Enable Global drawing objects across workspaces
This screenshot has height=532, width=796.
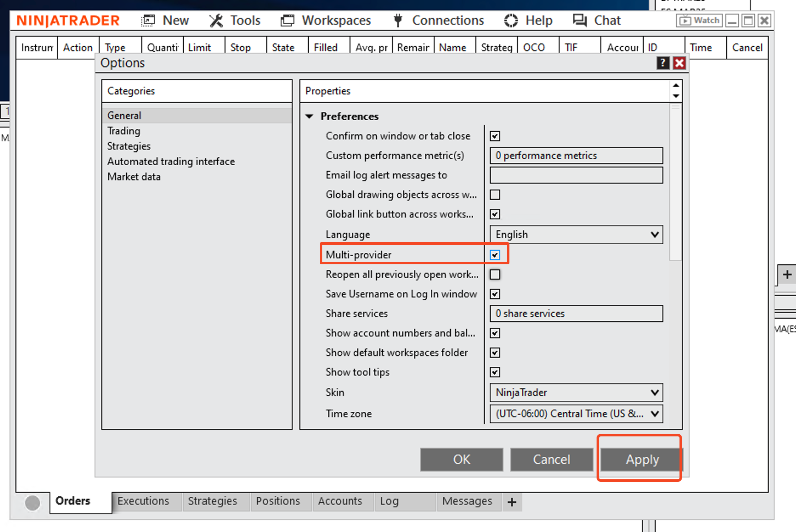pos(495,195)
